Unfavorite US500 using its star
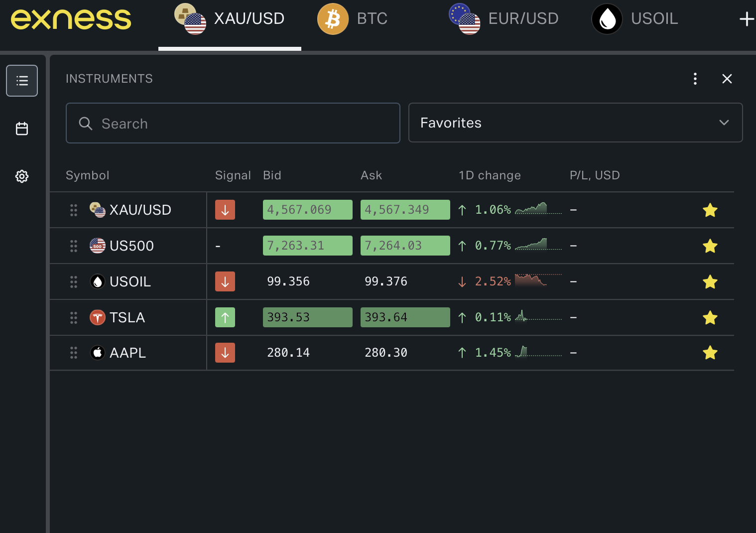 pos(710,246)
